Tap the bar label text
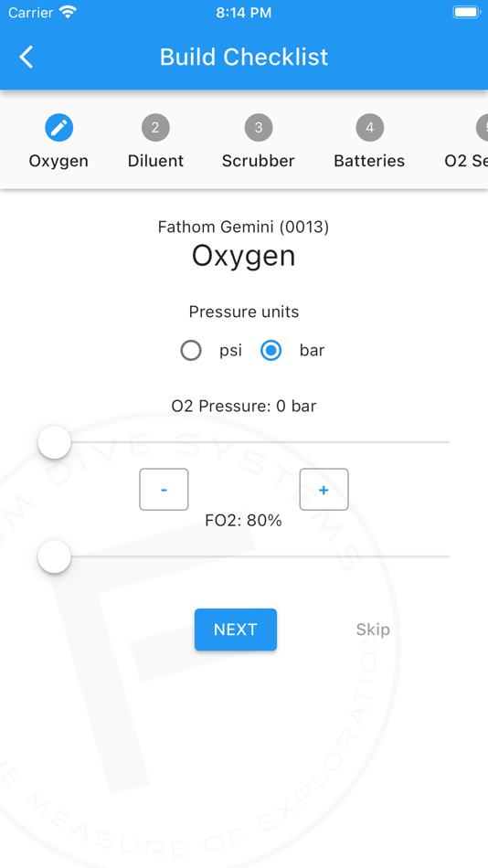 (x=312, y=351)
